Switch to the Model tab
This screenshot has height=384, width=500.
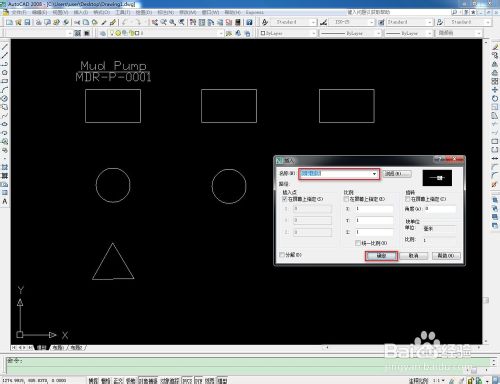(42, 348)
